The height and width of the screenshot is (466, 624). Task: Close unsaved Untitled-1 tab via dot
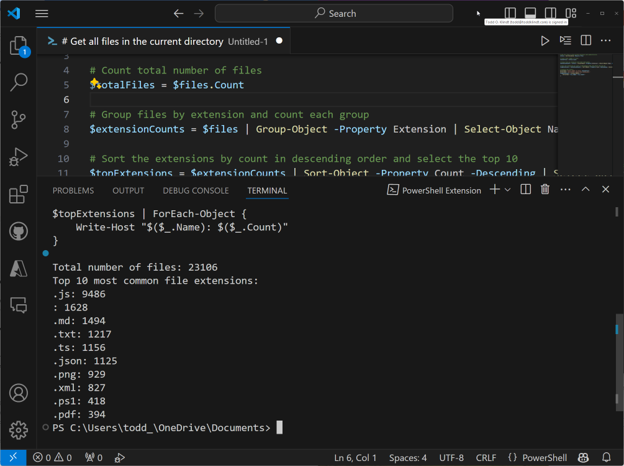(279, 41)
